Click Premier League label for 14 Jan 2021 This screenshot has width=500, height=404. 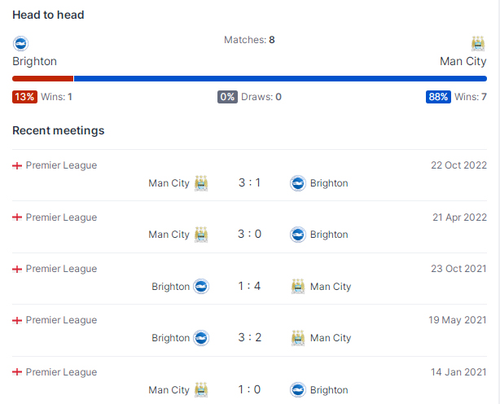[x=61, y=372]
